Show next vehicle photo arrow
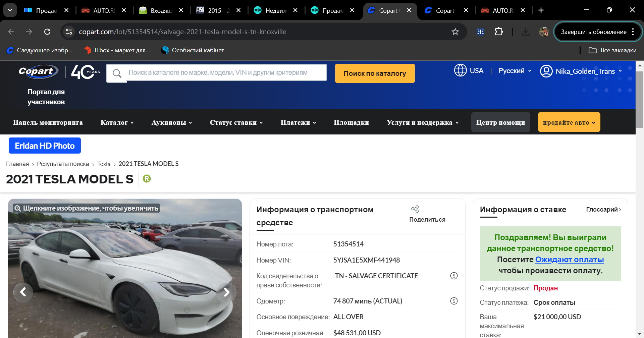Image resolution: width=644 pixels, height=338 pixels. click(226, 292)
